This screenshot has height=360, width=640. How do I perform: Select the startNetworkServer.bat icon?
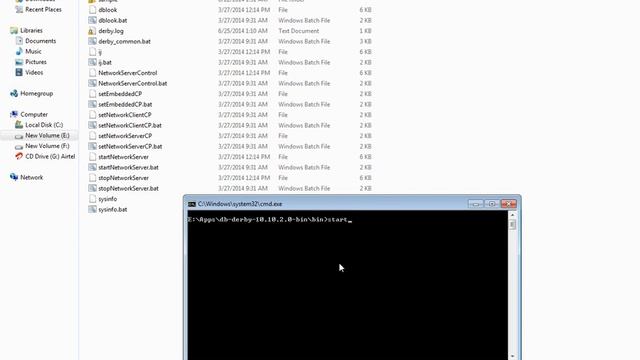click(x=92, y=167)
